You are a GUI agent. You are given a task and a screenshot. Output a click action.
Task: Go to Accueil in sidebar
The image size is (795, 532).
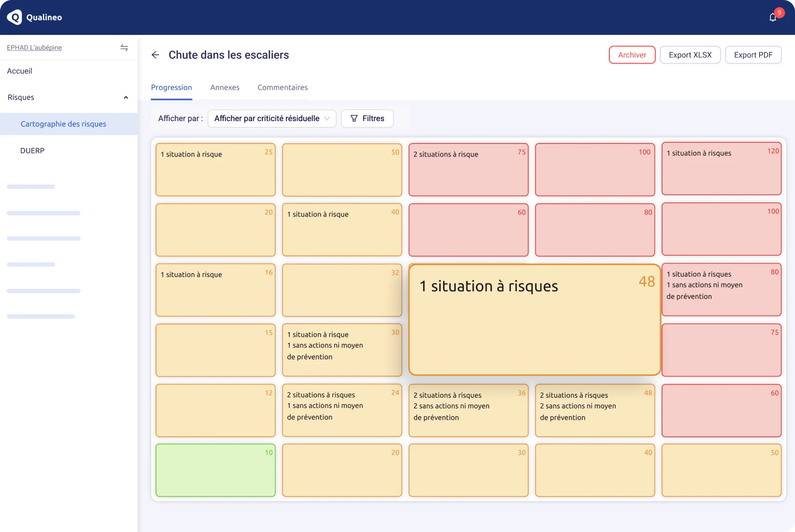click(x=19, y=71)
